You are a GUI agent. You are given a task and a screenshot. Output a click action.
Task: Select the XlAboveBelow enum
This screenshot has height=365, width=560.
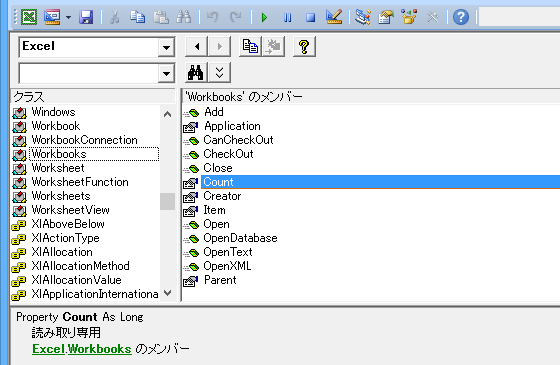tap(68, 224)
